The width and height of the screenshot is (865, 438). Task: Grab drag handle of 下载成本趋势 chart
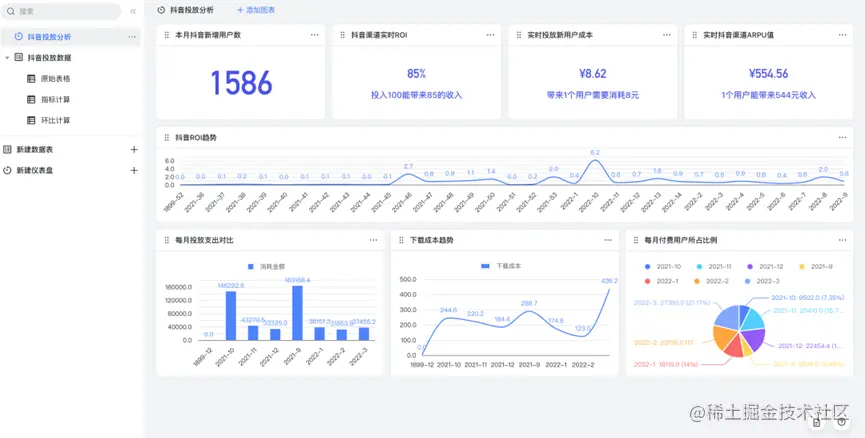click(401, 240)
